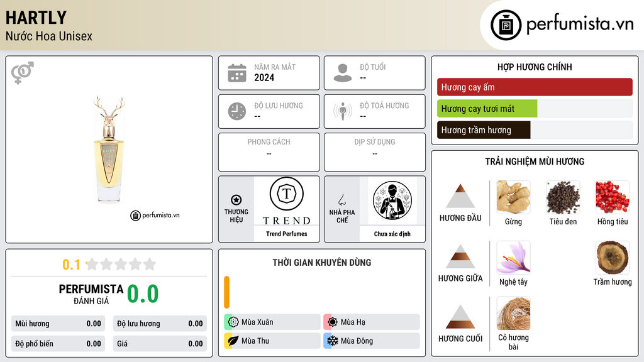Click the Phong cách info box
The width and height of the screenshot is (644, 362).
269,152
